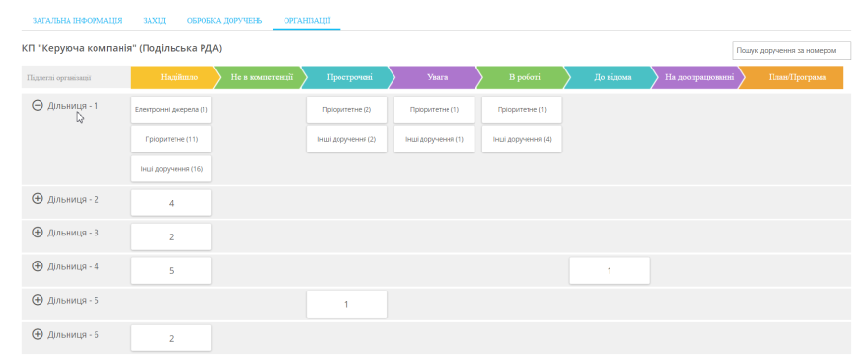This screenshot has height=360, width=868.
Task: Open Інші доручення (4) under В роботі
Action: click(x=522, y=140)
